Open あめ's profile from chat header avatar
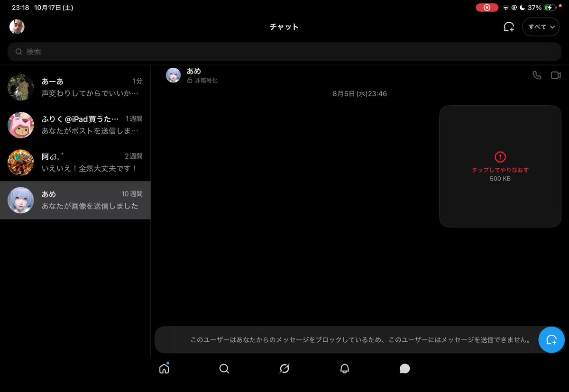569x392 pixels. click(173, 75)
